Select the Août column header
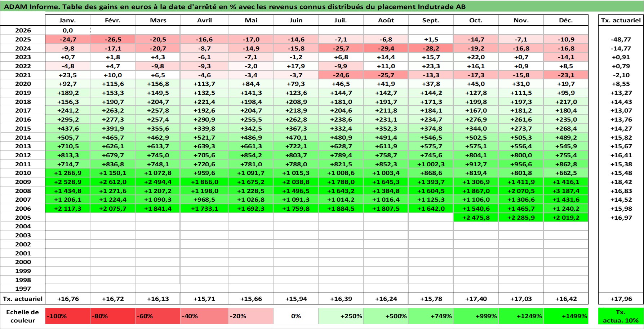The width and height of the screenshot is (644, 329). [386, 21]
